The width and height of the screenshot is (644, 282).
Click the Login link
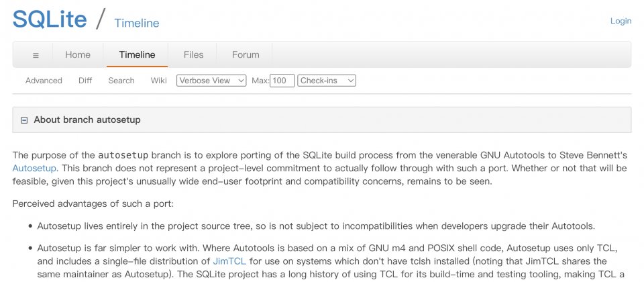pos(621,21)
